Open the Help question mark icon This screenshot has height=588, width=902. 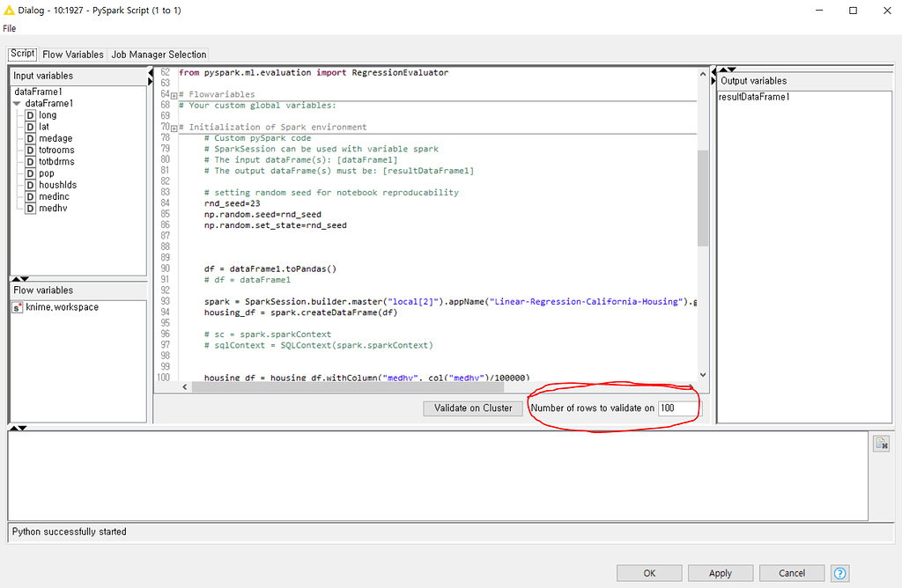pyautogui.click(x=838, y=573)
